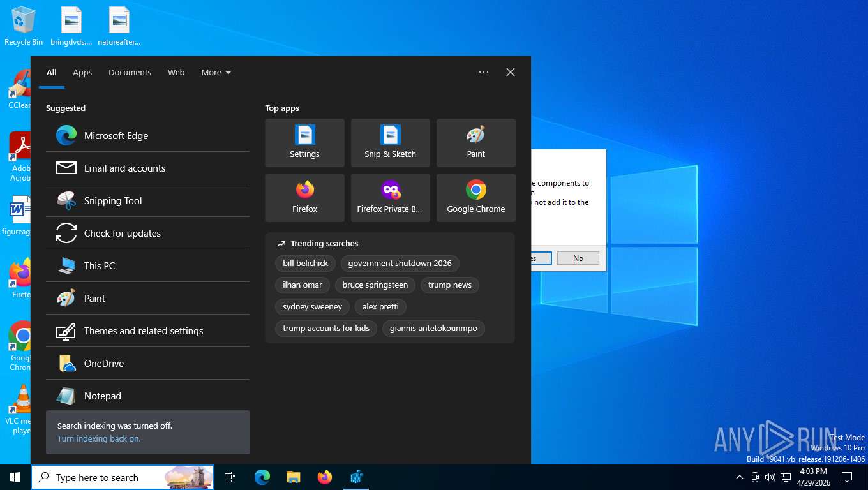Image resolution: width=868 pixels, height=490 pixels.
Task: Open the running installer app on taskbar
Action: 357,477
